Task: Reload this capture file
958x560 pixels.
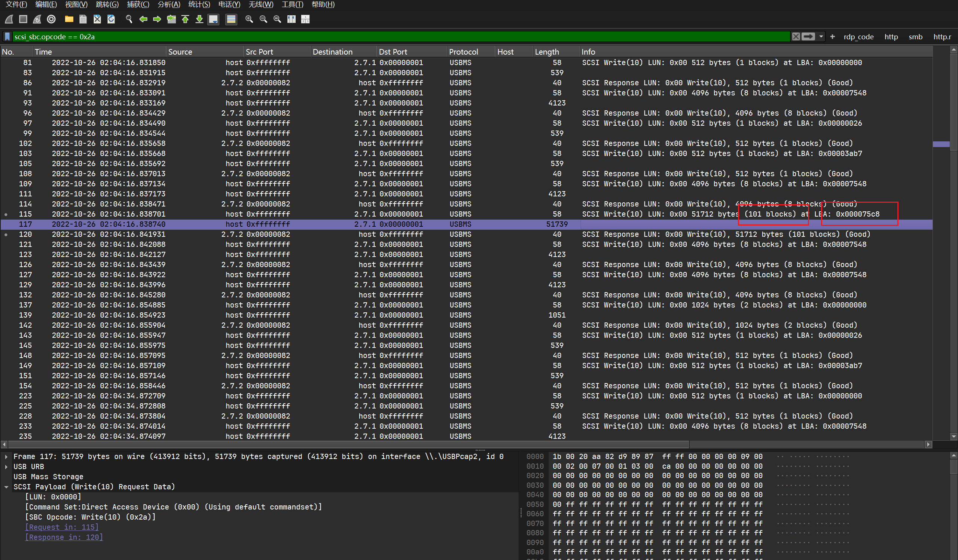Action: point(111,19)
